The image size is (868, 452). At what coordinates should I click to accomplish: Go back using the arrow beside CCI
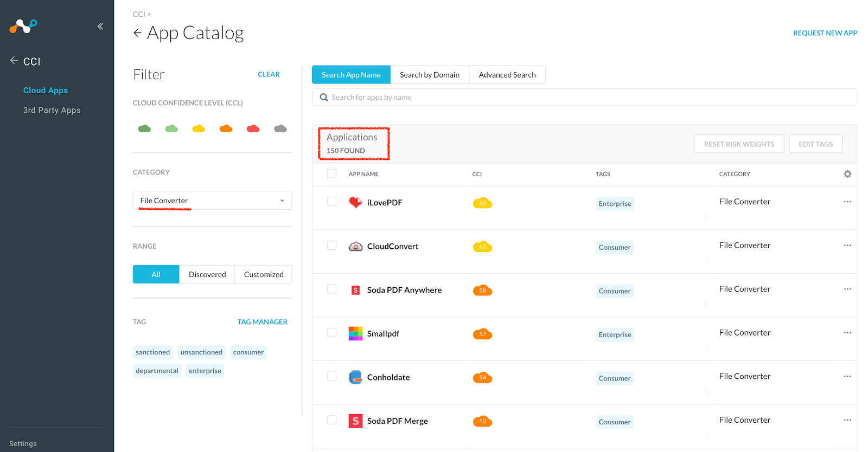tap(14, 61)
